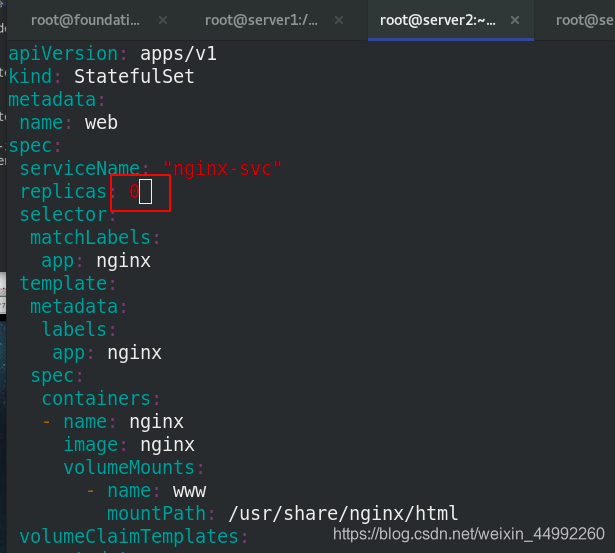Image resolution: width=615 pixels, height=553 pixels.
Task: Click the name value web
Action: 101,123
